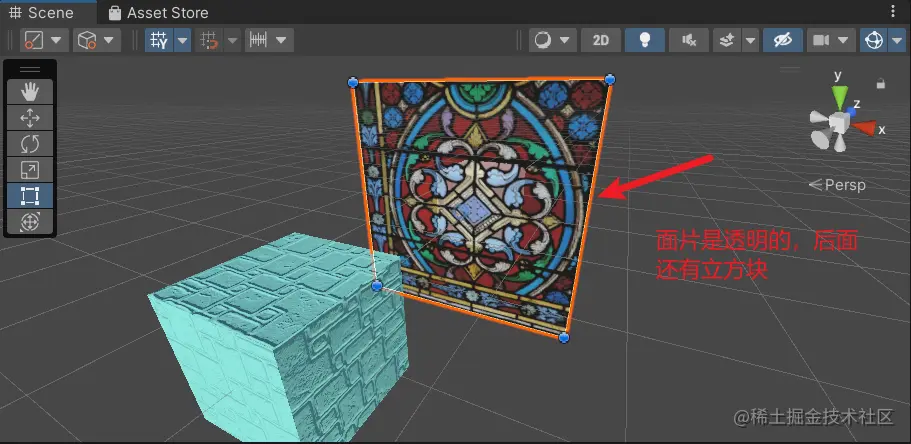
Task: Select the Scale tool
Action: [30, 170]
